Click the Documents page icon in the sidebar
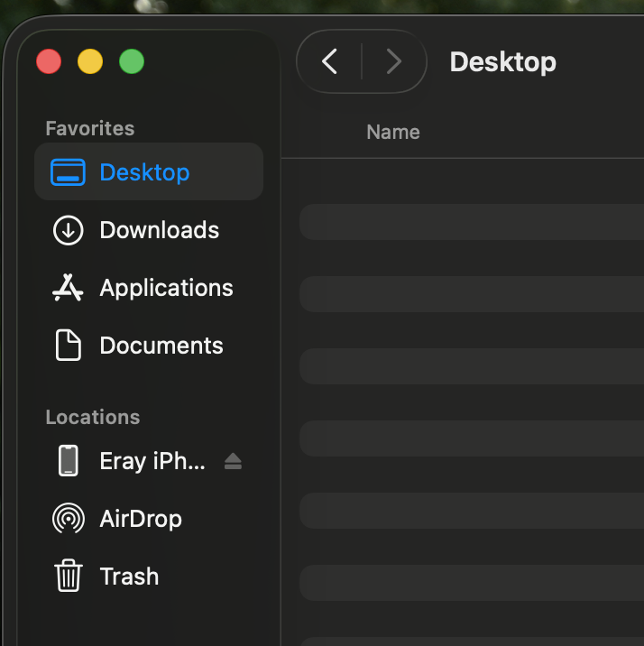Viewport: 644px width, 646px height. pyautogui.click(x=68, y=346)
